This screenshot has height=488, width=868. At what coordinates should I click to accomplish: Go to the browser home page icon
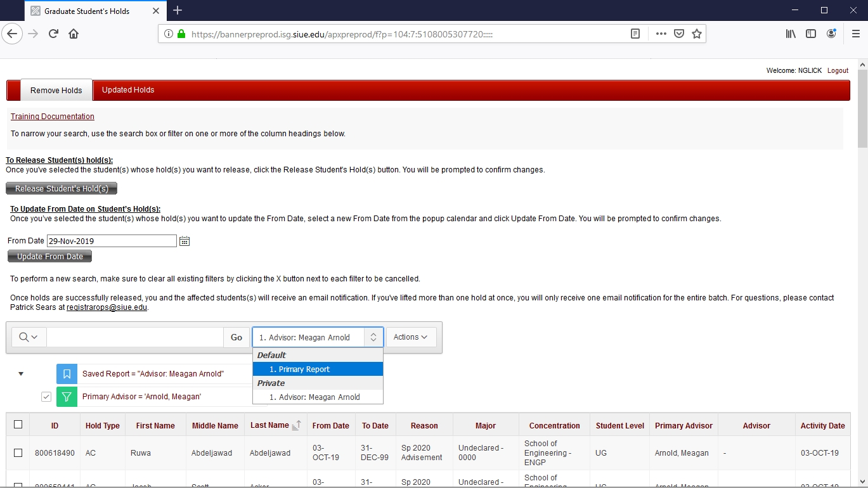coord(74,34)
